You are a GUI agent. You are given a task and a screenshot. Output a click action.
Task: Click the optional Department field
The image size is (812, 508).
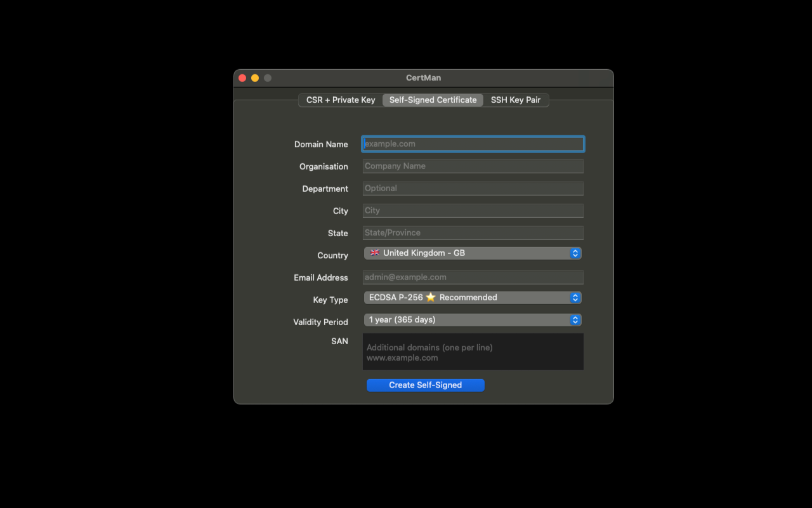[x=473, y=188]
